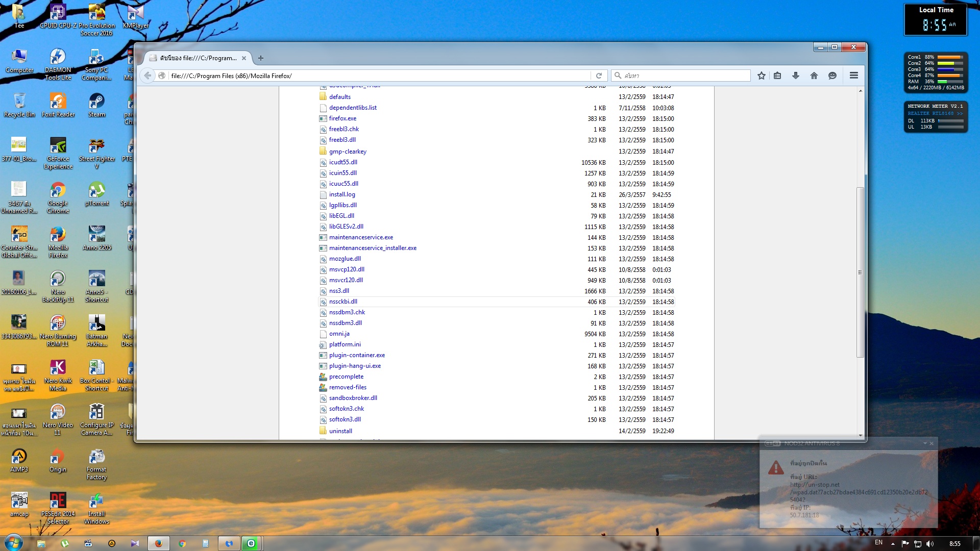Open the uninstall folder link
Viewport: 980px width, 551px height.
click(x=340, y=431)
